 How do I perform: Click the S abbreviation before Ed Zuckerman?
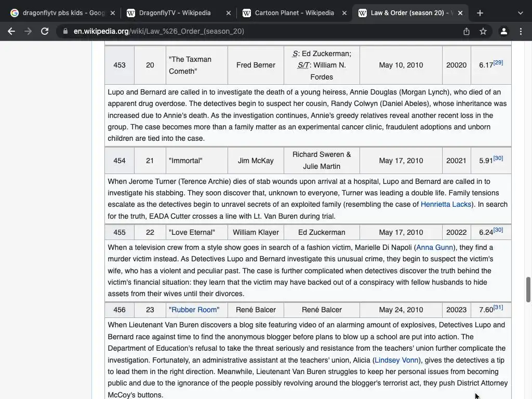pyautogui.click(x=295, y=54)
